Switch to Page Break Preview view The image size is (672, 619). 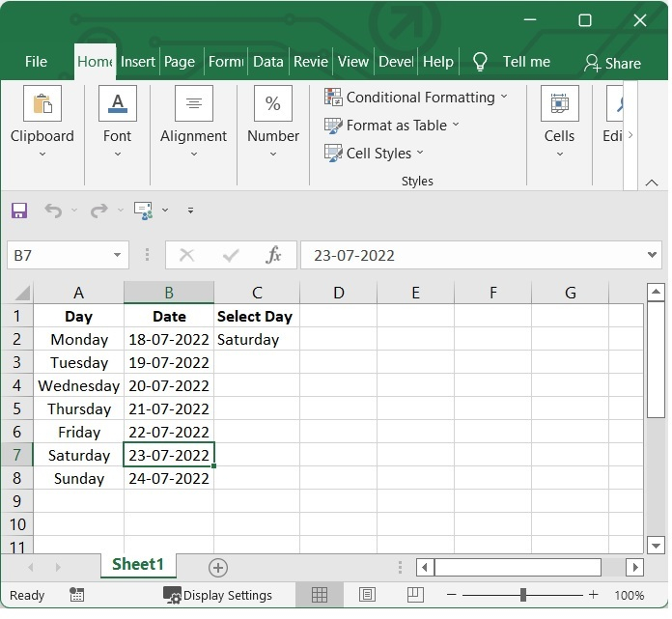tap(414, 595)
